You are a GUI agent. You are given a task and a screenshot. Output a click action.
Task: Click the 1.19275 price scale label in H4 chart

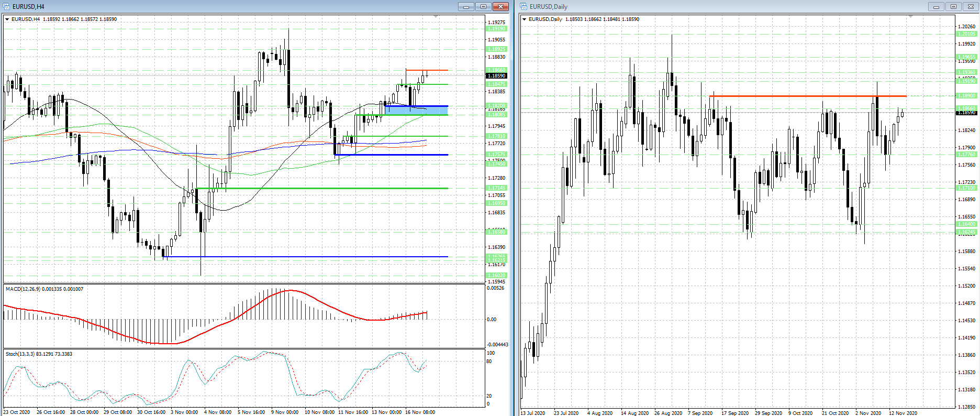497,23
